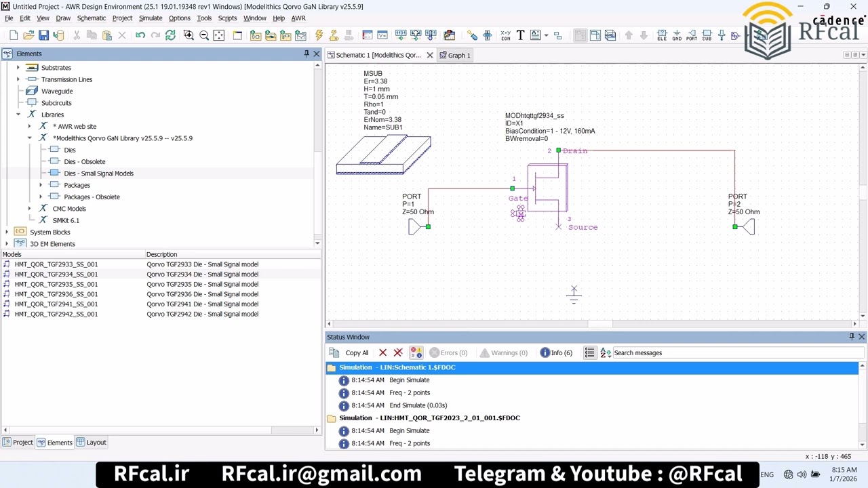
Task: Click the Search messages field
Action: point(738,352)
